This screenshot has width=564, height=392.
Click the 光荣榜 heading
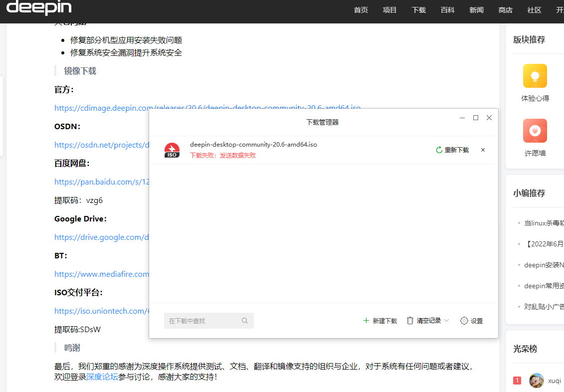[525, 349]
